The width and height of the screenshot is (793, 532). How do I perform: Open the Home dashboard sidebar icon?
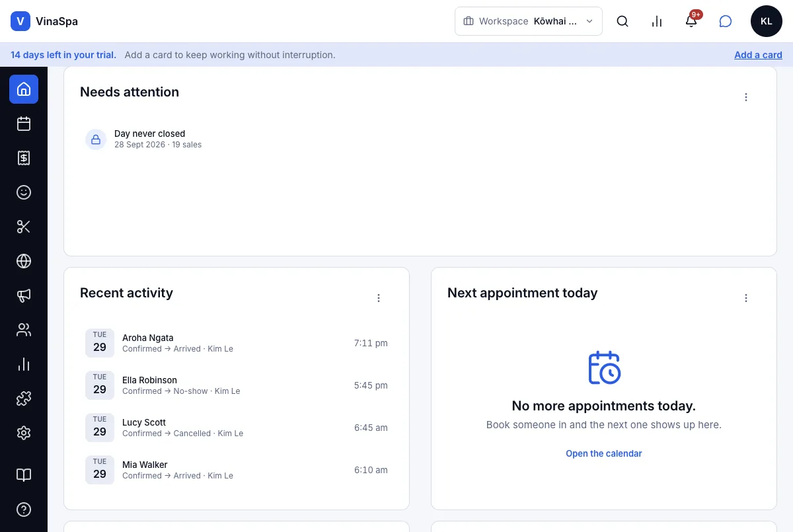pyautogui.click(x=24, y=89)
